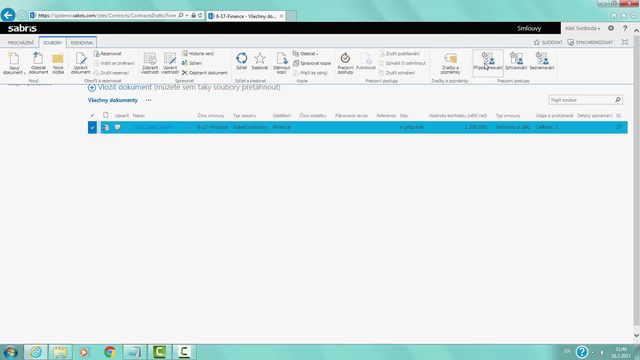This screenshot has width=640, height=360.
Task: Click the focus on content fullscreen icon
Action: coord(624,42)
